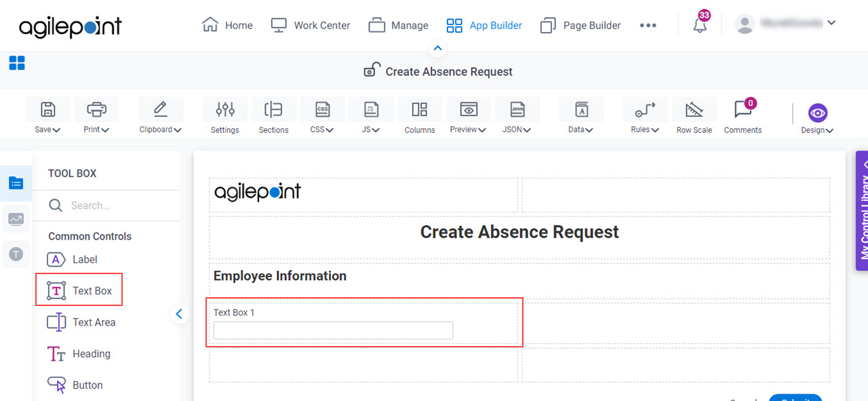Select the chart sidebar icon
The height and width of the screenshot is (401, 868).
16,218
